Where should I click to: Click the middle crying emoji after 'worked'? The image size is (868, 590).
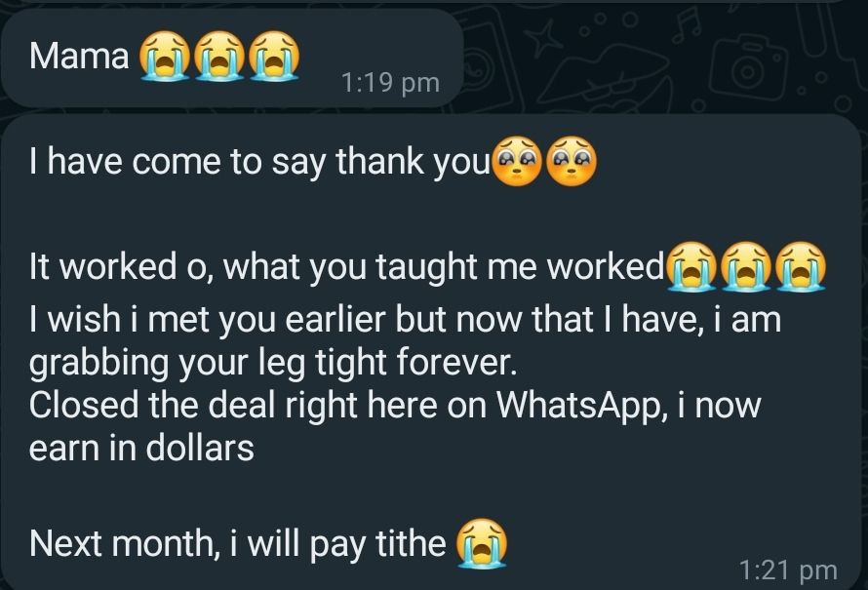click(746, 266)
